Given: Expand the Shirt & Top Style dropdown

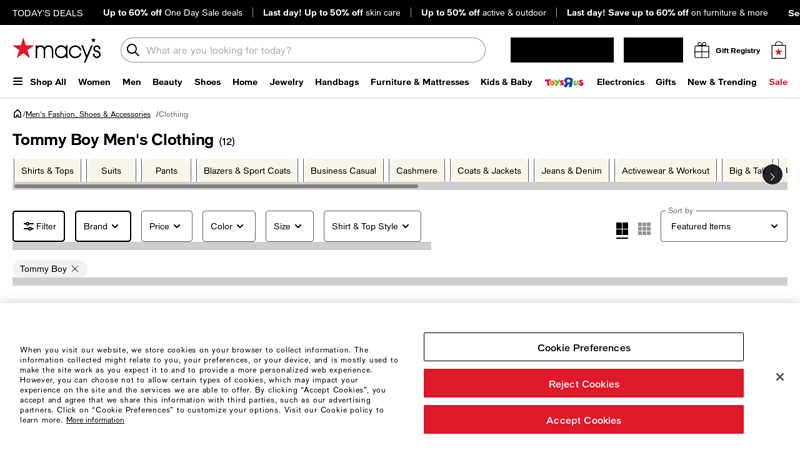Looking at the screenshot, I should pos(371,226).
